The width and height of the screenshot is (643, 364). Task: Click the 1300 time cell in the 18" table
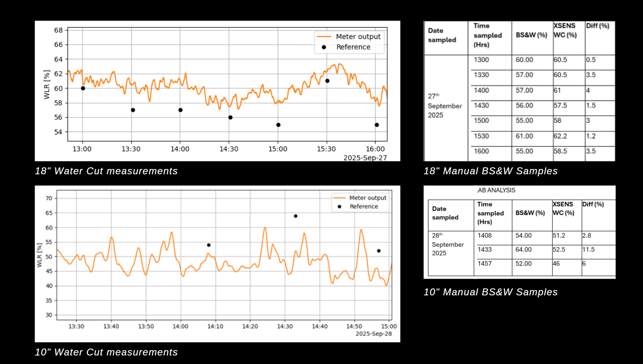481,60
